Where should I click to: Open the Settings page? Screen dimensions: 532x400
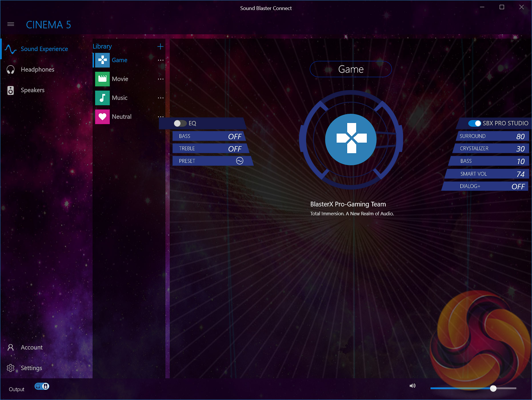(31, 368)
